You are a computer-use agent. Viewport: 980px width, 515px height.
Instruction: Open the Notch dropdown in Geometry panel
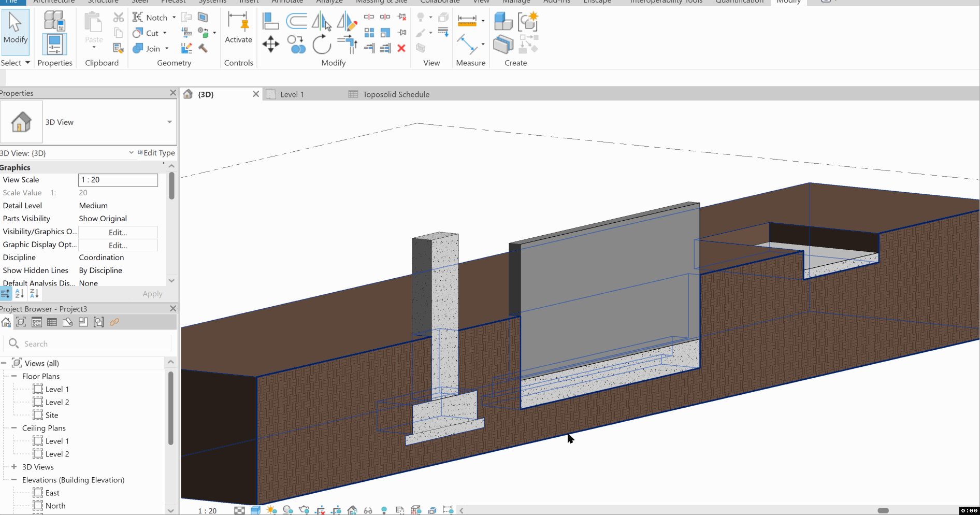point(174,17)
